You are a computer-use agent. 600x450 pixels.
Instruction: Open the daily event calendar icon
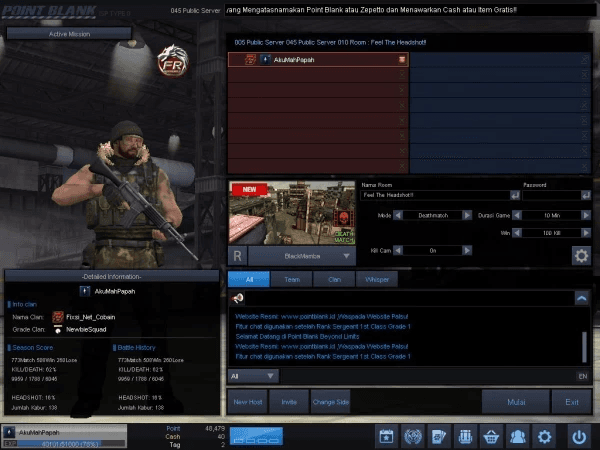point(386,436)
